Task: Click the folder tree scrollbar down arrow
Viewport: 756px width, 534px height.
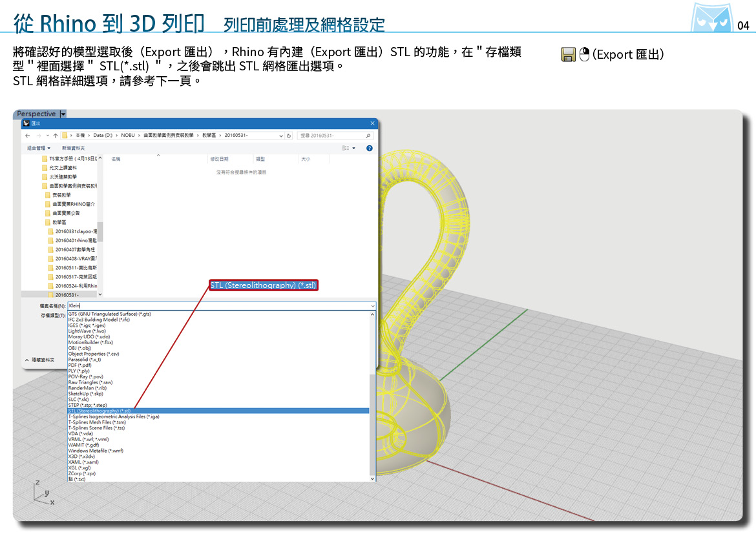Action: point(100,294)
